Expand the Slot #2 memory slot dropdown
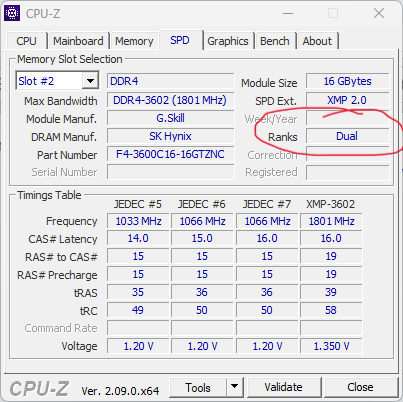The image size is (403, 402). [90, 81]
